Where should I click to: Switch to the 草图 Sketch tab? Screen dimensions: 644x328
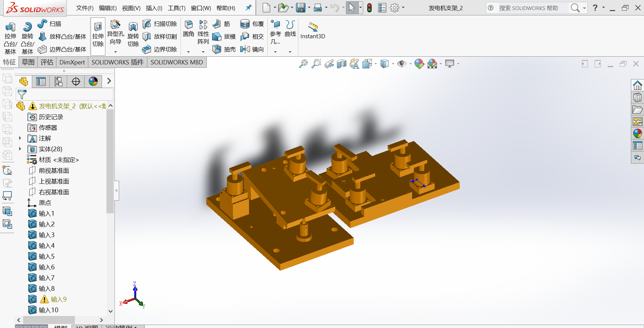click(28, 62)
